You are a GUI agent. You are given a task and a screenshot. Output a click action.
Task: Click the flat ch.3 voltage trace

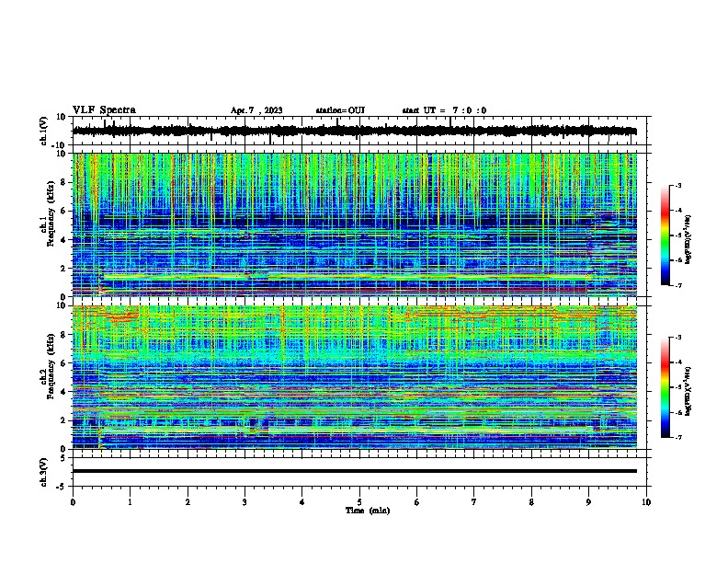pos(355,471)
